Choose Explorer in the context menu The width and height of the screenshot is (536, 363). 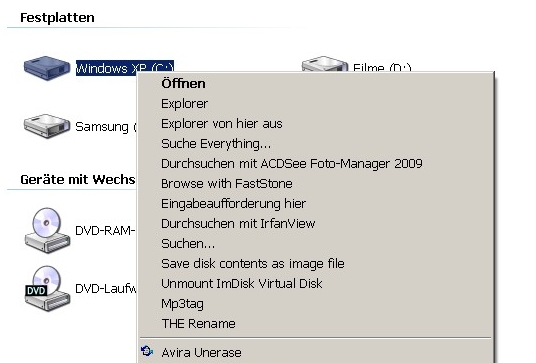[317, 104]
